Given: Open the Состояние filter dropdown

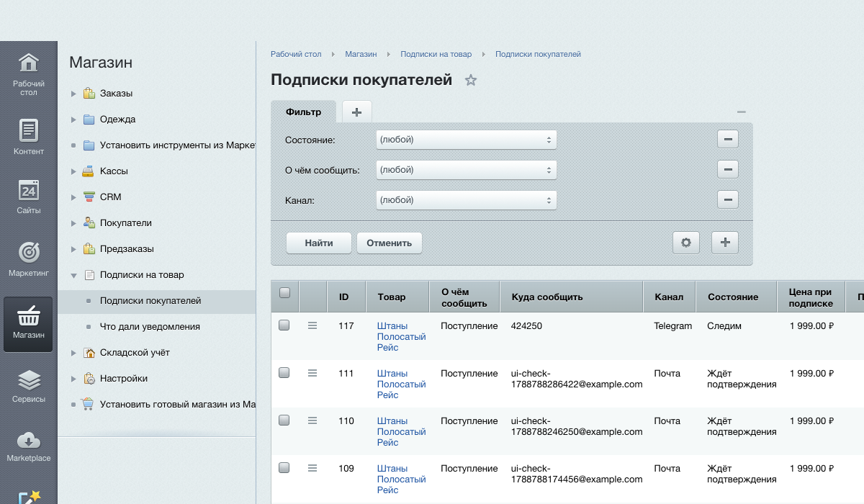Looking at the screenshot, I should click(467, 140).
